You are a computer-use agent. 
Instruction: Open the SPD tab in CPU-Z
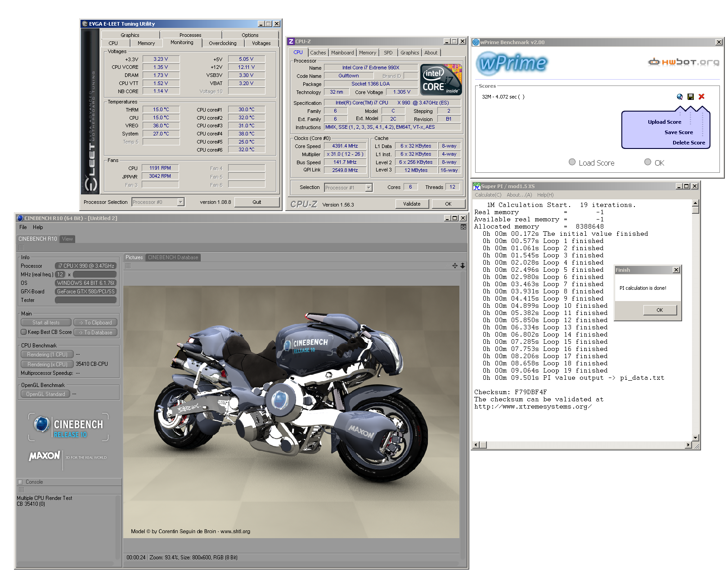click(388, 53)
